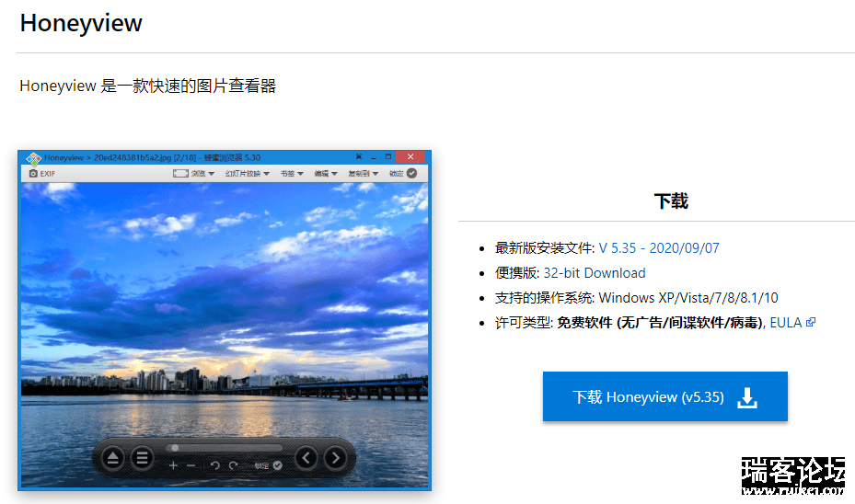Click the Windows XP/Vista/7/8/8.1/10 text

point(688,298)
